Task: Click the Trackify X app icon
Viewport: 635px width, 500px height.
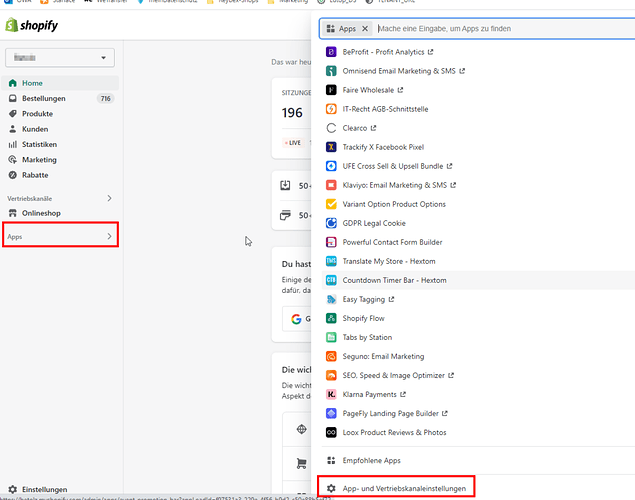Action: pyautogui.click(x=331, y=147)
